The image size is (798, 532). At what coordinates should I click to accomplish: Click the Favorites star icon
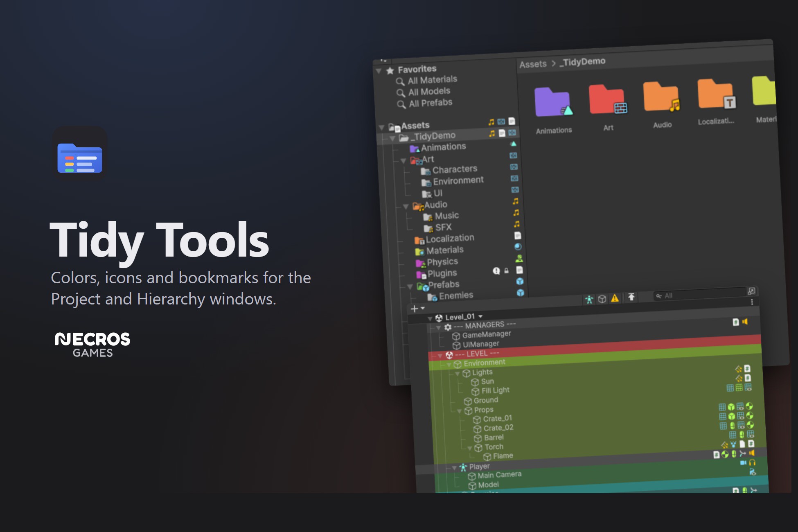(x=390, y=70)
